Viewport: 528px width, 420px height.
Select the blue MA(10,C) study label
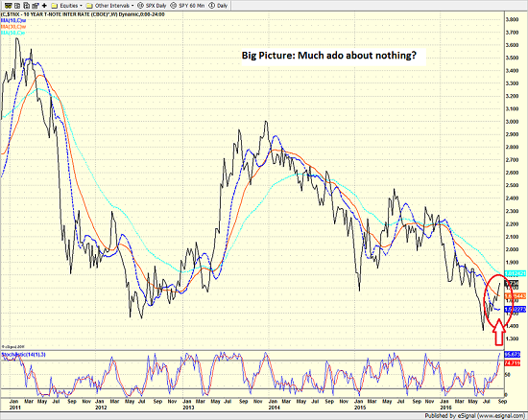[13, 20]
